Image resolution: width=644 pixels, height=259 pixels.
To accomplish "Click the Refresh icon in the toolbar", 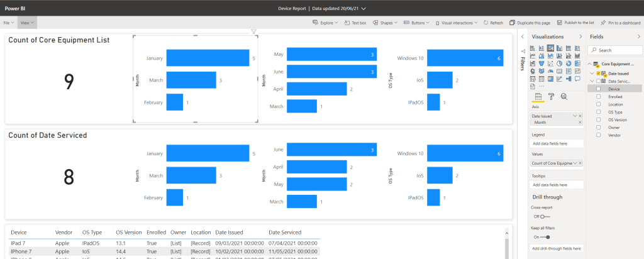I will click(493, 23).
